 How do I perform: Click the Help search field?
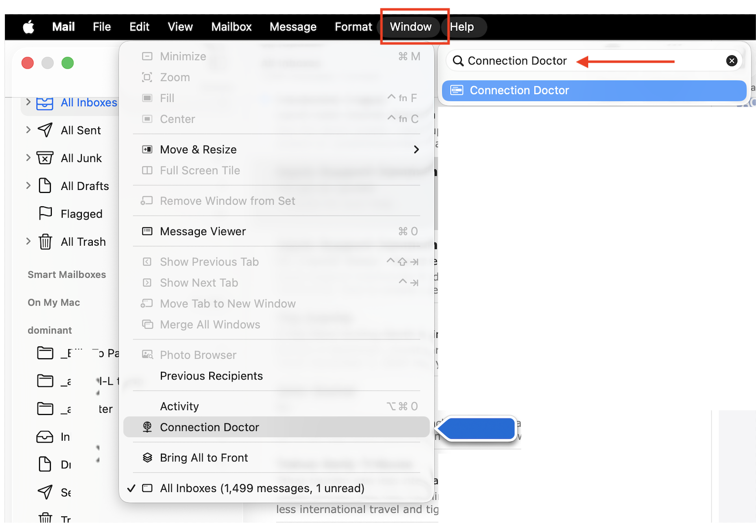coord(594,61)
